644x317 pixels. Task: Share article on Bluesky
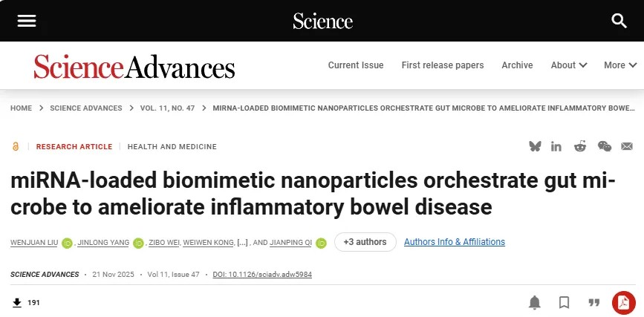pos(535,146)
